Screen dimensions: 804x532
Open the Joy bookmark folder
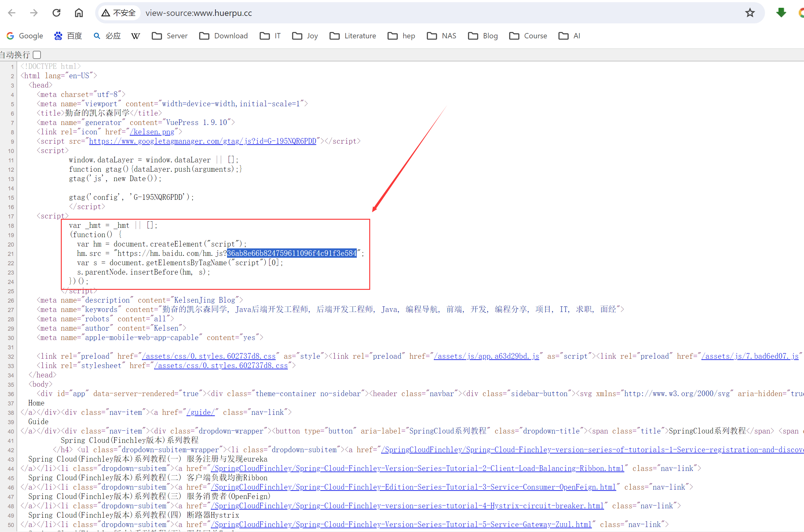[x=305, y=36]
